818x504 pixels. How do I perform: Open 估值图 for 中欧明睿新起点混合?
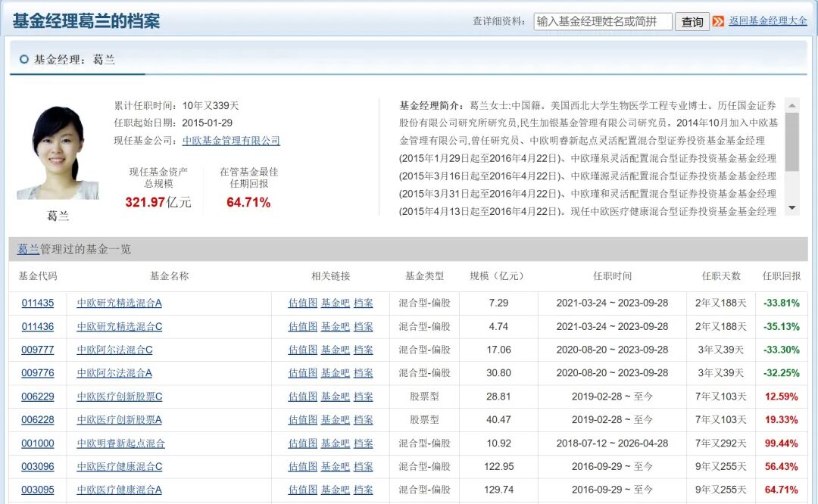point(302,443)
